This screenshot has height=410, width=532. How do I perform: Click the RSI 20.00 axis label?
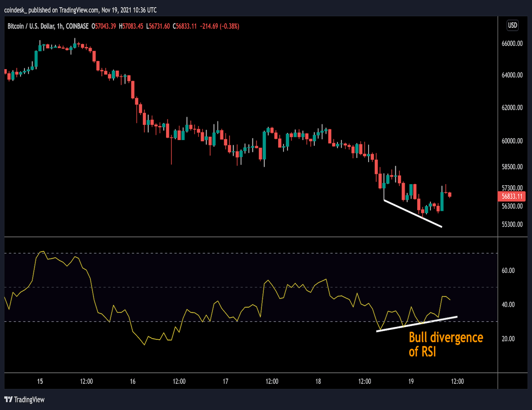tap(508, 339)
